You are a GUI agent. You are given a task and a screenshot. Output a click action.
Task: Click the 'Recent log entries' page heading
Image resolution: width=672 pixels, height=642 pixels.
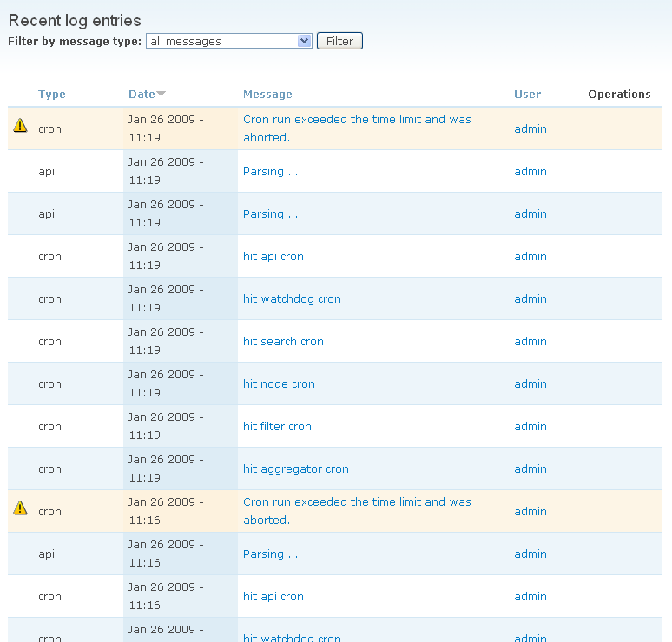click(x=75, y=21)
